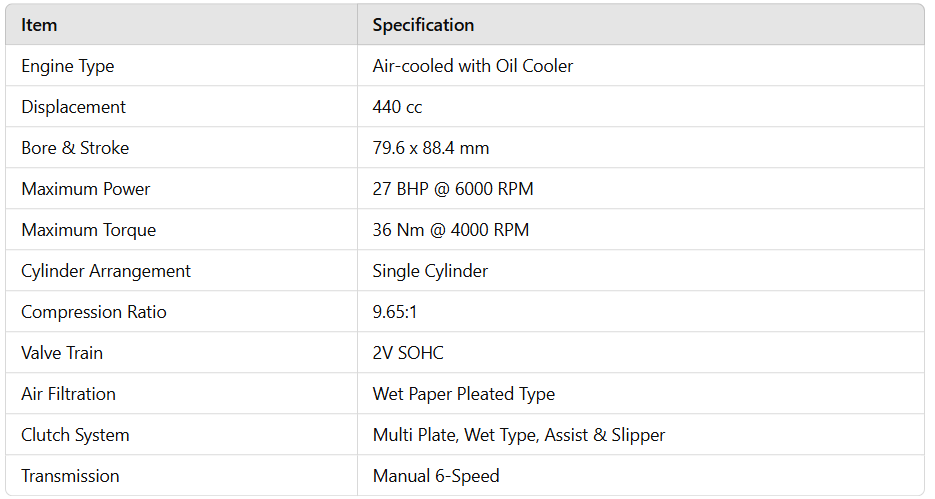The height and width of the screenshot is (499, 935).
Task: Click the 'Single Cylinder' specification
Action: (430, 271)
